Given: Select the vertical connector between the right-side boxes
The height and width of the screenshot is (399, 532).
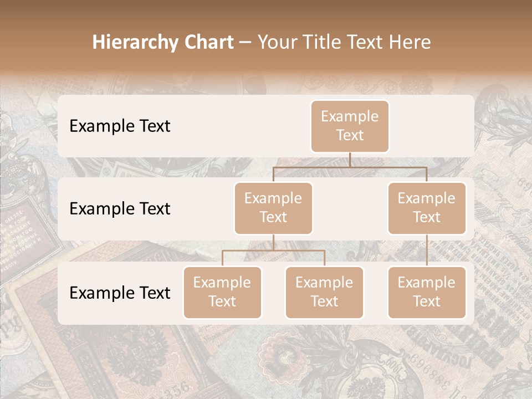Looking at the screenshot, I should (427, 250).
